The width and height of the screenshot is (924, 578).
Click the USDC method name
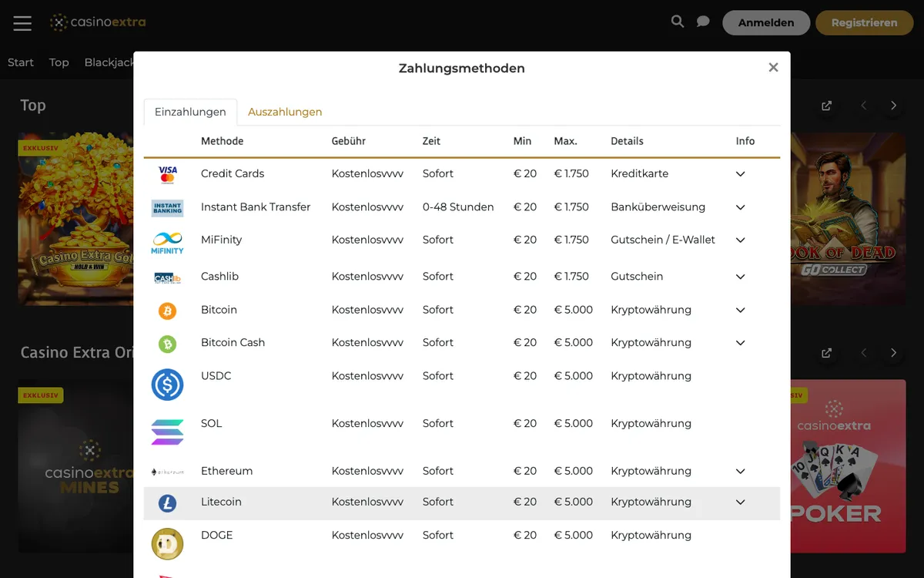(216, 376)
